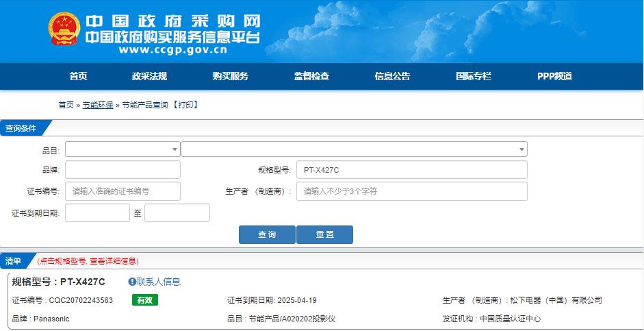Select 监督检查 in the navigation bar
The image size is (644, 331).
pyautogui.click(x=311, y=76)
